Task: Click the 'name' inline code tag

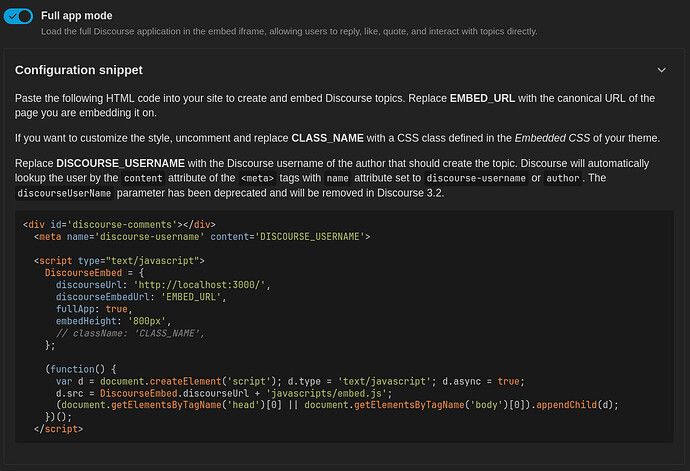Action: coord(338,178)
